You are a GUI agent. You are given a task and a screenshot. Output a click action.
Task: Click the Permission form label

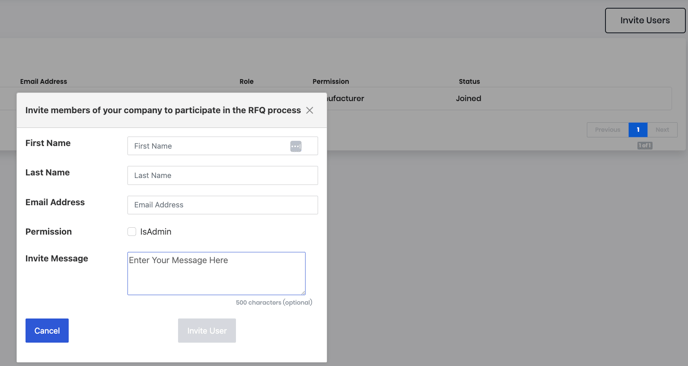click(48, 232)
